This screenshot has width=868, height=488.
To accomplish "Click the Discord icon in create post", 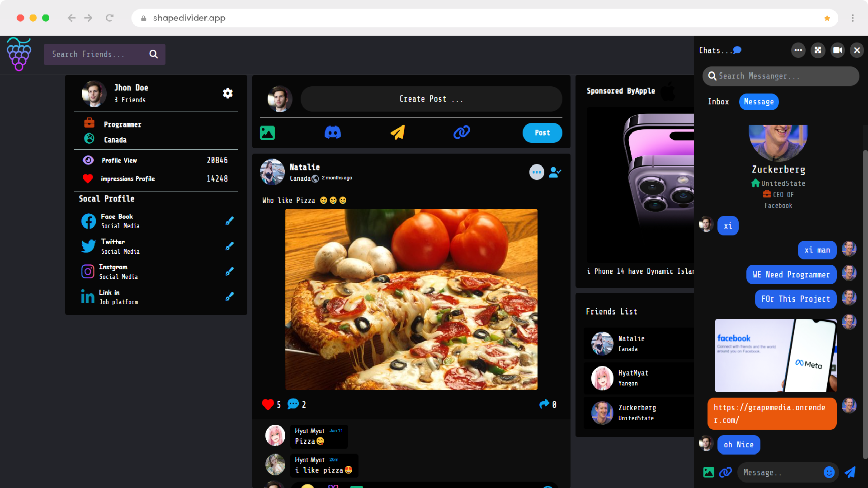I will [x=333, y=132].
